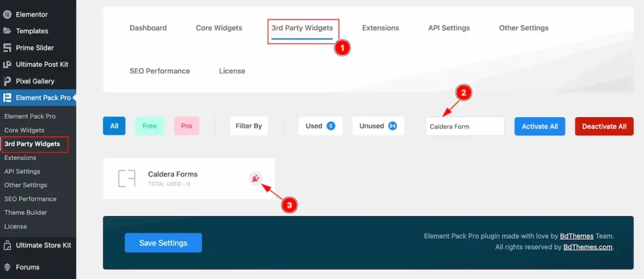Viewport: 644px width, 279px height.
Task: Click the red Deactivate All button
Action: click(x=604, y=126)
